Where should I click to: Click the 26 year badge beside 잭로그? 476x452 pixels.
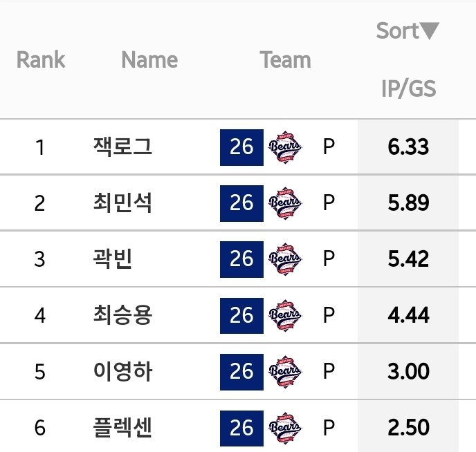pyautogui.click(x=241, y=147)
